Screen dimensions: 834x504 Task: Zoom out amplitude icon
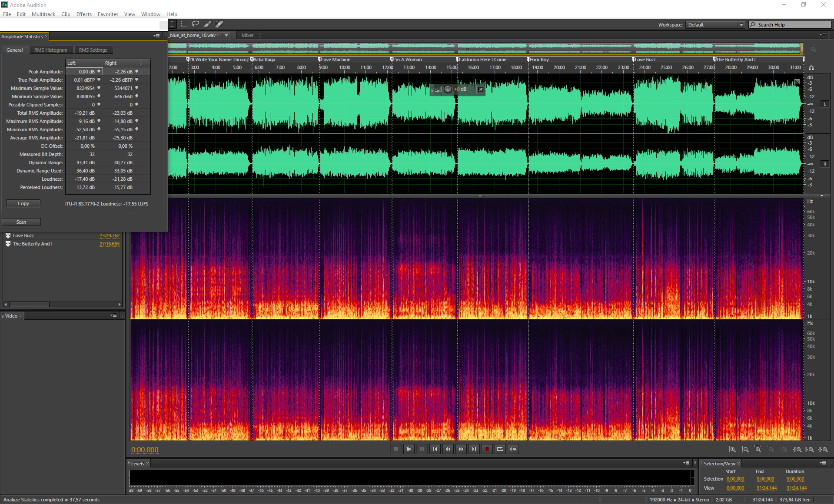click(x=745, y=450)
